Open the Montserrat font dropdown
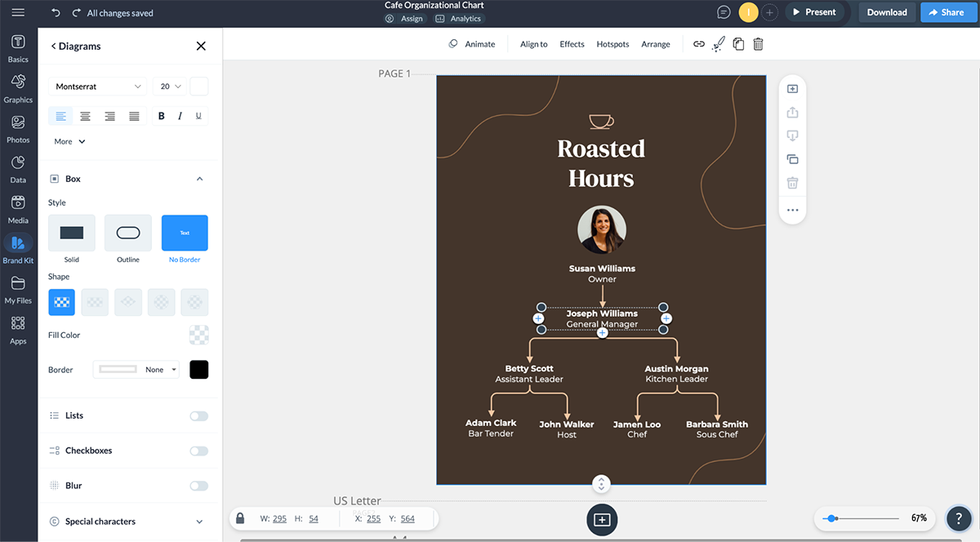This screenshot has height=542, width=980. point(98,87)
